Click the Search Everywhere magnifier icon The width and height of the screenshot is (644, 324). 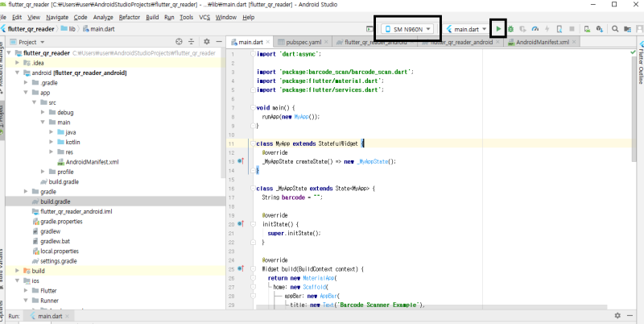pyautogui.click(x=615, y=29)
